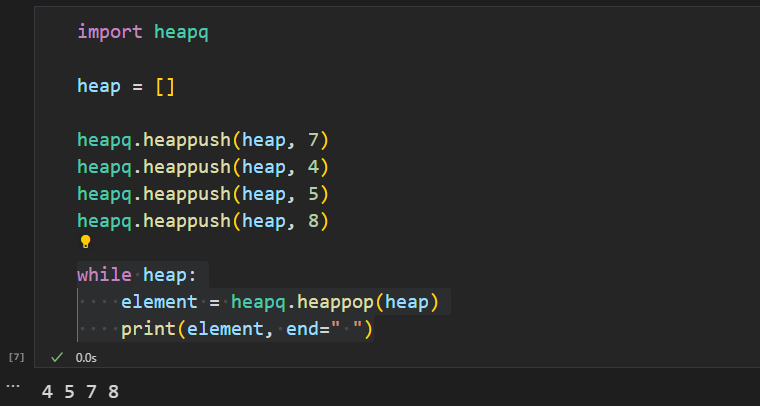Click the print(element, end=" ") line
Screen dimensions: 760x406
click(x=247, y=329)
